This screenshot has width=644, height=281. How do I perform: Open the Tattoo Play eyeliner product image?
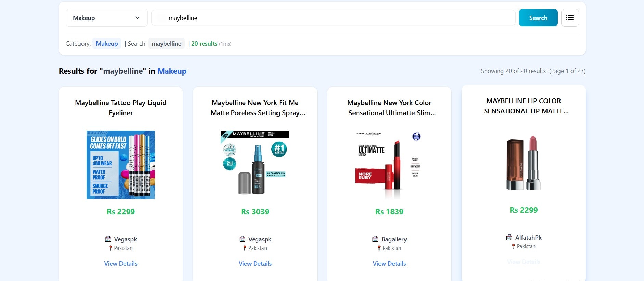121,165
